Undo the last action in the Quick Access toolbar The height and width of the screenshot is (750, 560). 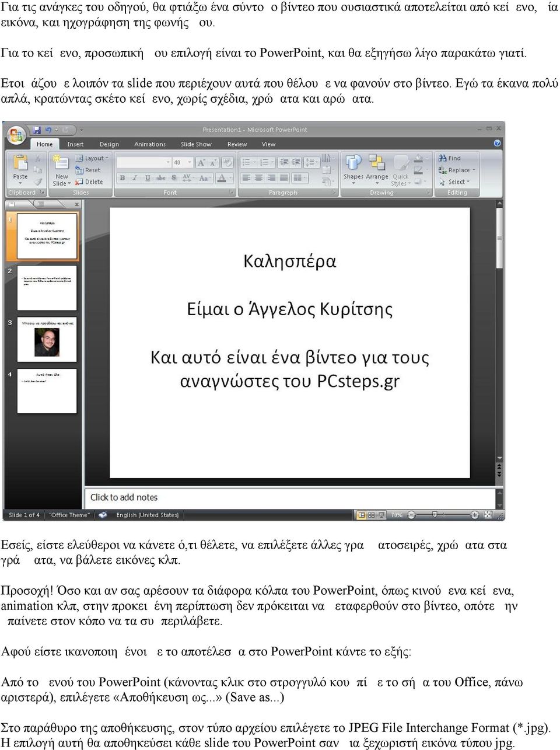[x=48, y=130]
